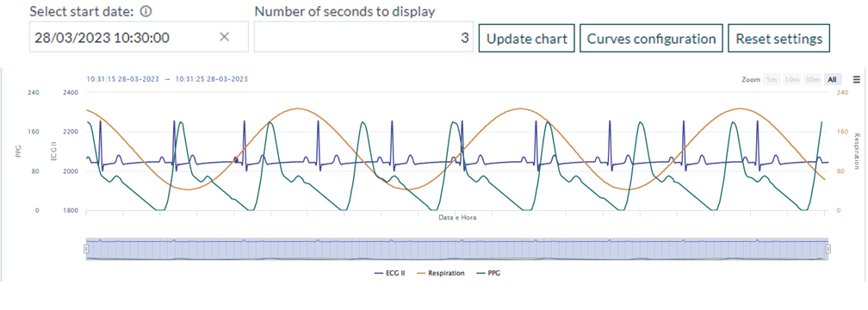Toggle PPG series in the legend

[489, 274]
